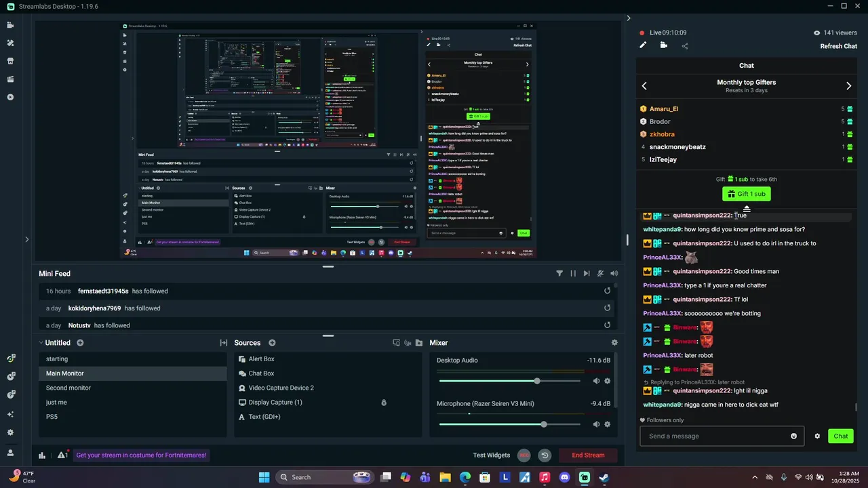Open the Themes icon in the sidebar
This screenshot has width=868, height=488.
(10, 43)
